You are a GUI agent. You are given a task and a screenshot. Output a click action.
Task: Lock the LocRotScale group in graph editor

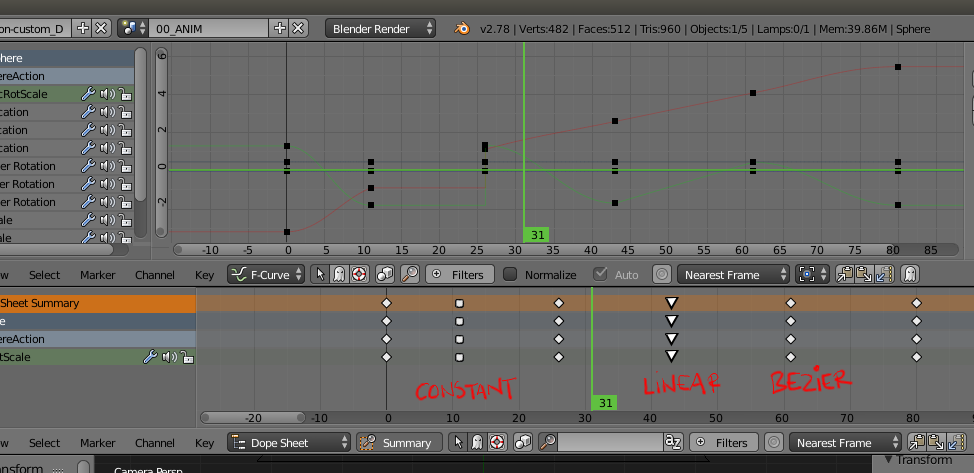click(125, 94)
